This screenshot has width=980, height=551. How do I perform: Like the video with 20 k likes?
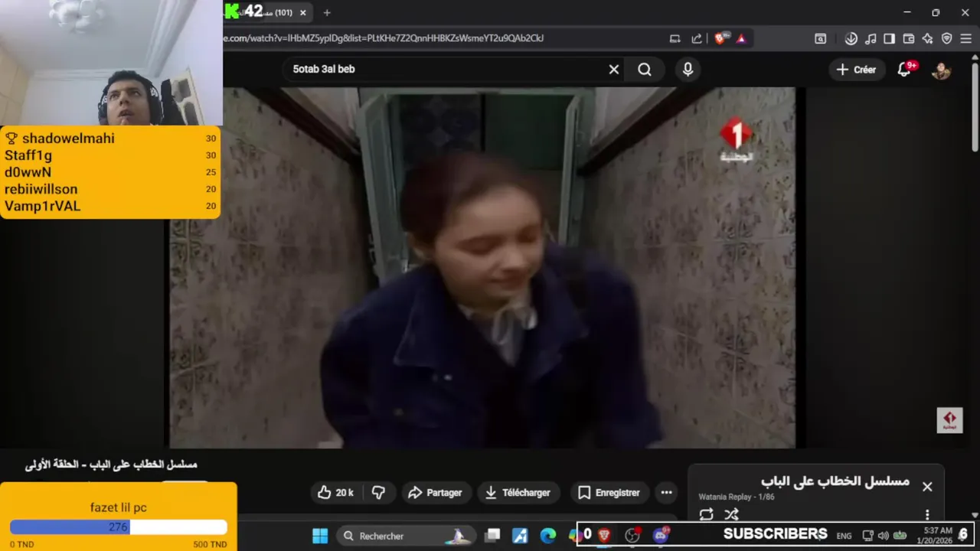click(x=335, y=493)
